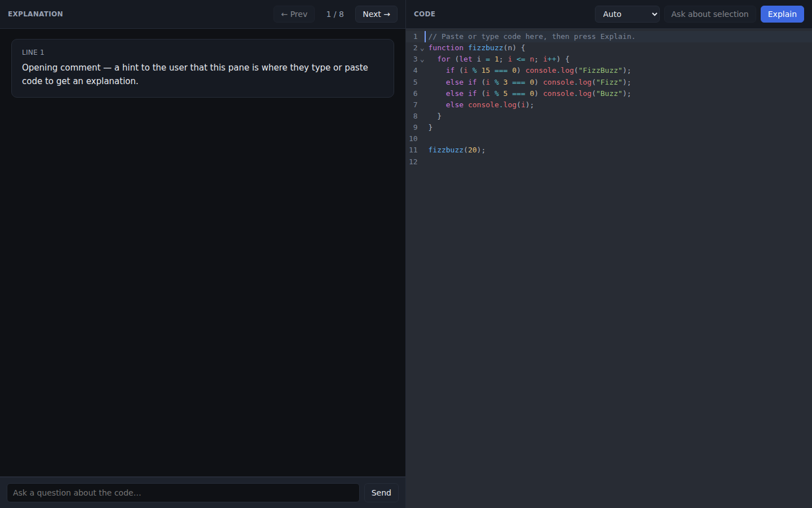Click the console.log("Fizz") code line
812x508 pixels.
pyautogui.click(x=539, y=82)
